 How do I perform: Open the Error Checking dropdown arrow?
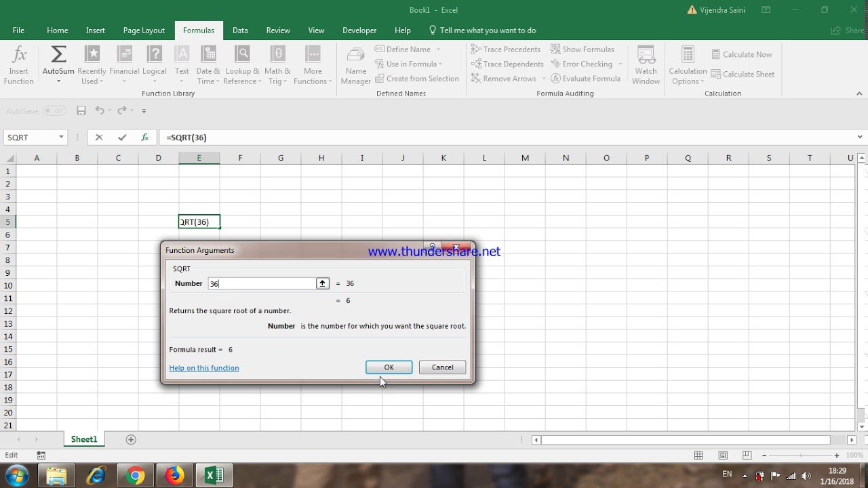[620, 64]
